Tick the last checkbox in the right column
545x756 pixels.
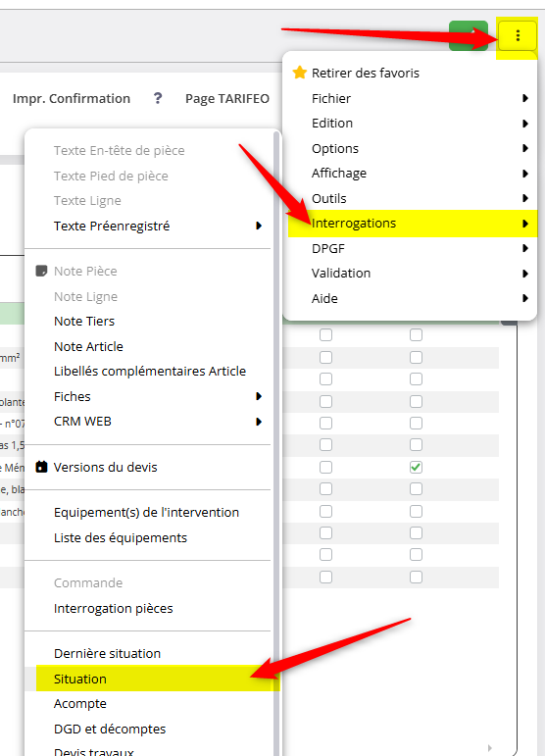pos(416,577)
